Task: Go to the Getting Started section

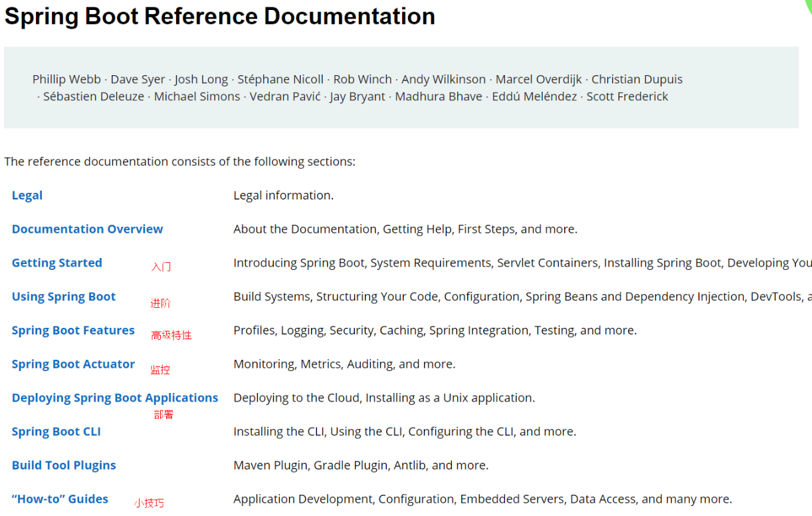Action: pos(57,263)
